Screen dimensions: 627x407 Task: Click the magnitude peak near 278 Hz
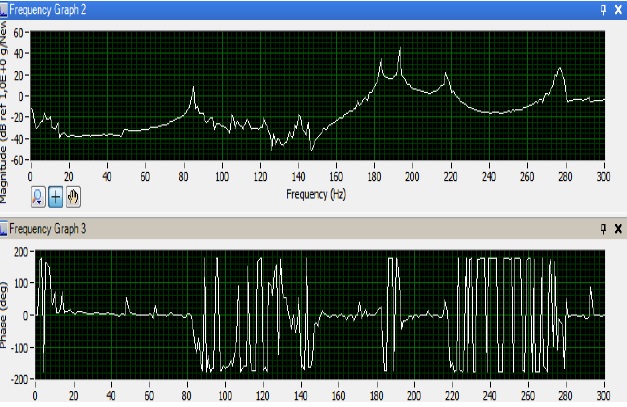[561, 69]
